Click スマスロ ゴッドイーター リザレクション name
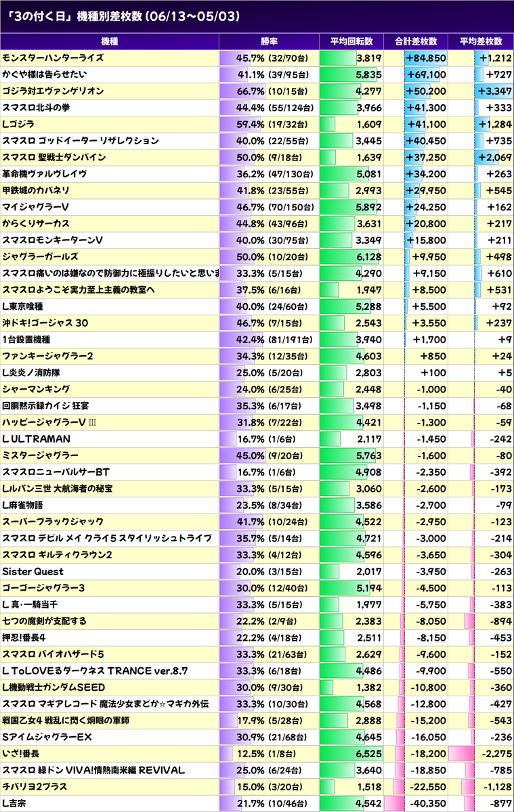The width and height of the screenshot is (514, 812). pyautogui.click(x=81, y=141)
